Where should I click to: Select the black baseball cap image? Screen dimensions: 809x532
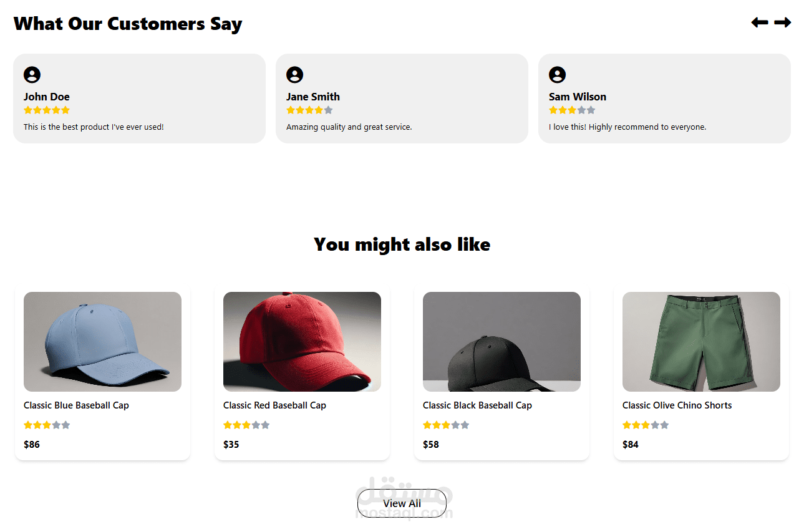coord(501,342)
